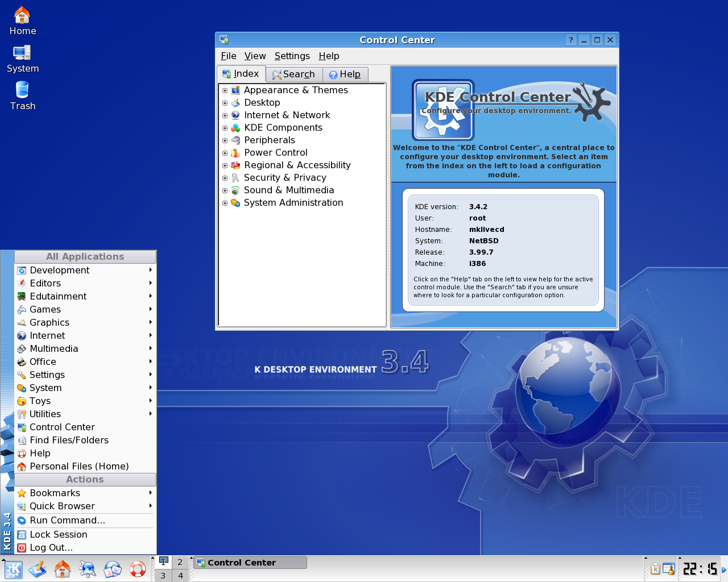Open the Graphics submenu in K Menu
This screenshot has height=582, width=728.
pos(85,322)
